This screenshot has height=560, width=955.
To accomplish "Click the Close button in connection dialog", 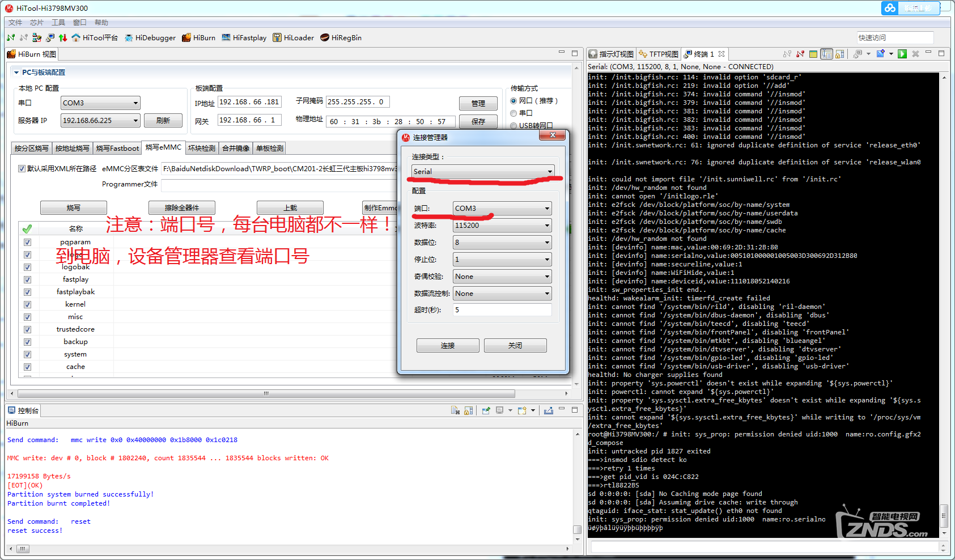I will click(515, 345).
